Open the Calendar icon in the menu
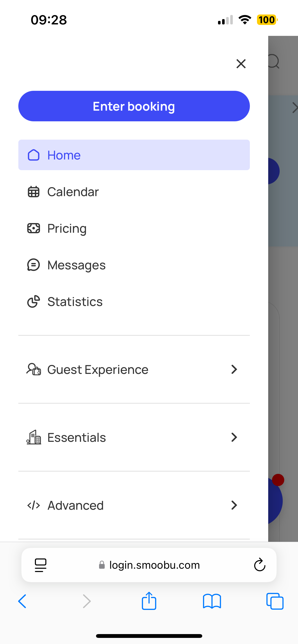This screenshot has height=644, width=298. (x=34, y=192)
